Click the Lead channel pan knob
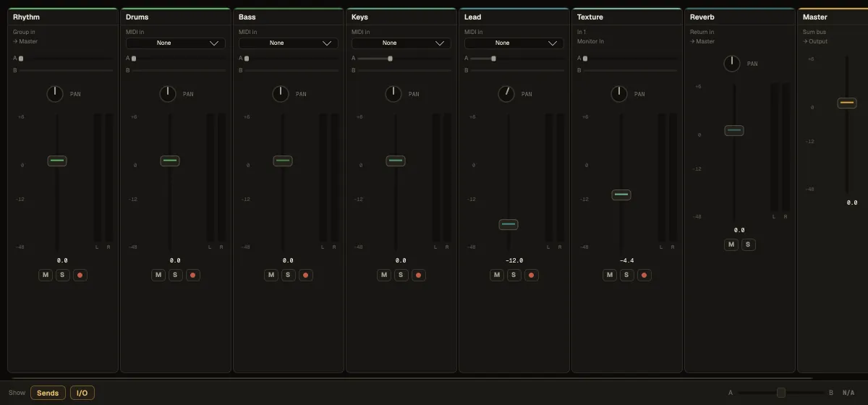Screen dimensions: 868x405 click(x=506, y=94)
